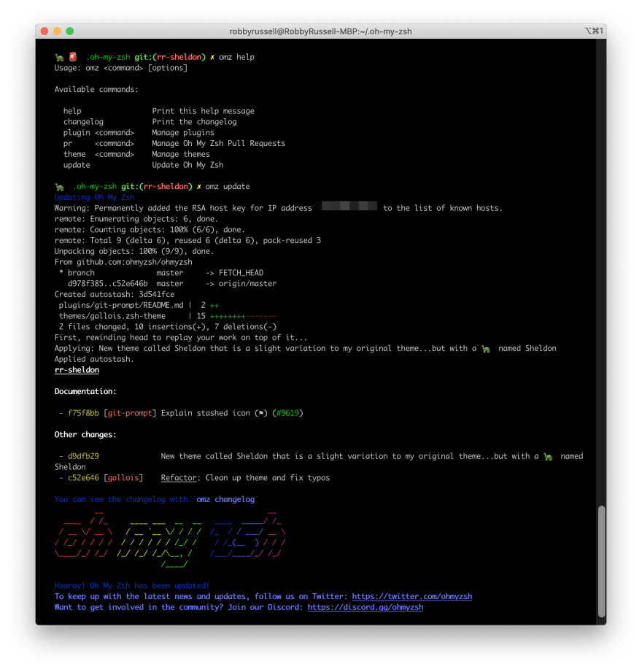
Task: Close the terminal window with red button
Action: [45, 31]
